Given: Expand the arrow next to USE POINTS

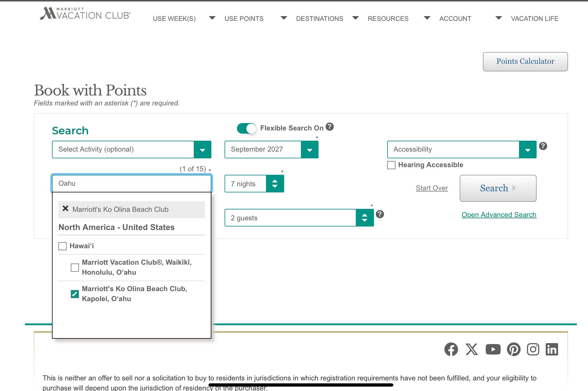Looking at the screenshot, I should coord(284,18).
